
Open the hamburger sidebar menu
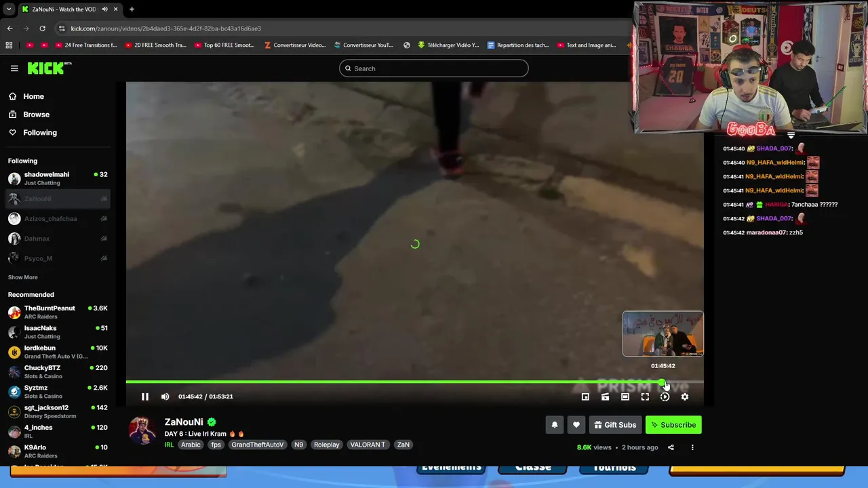14,68
